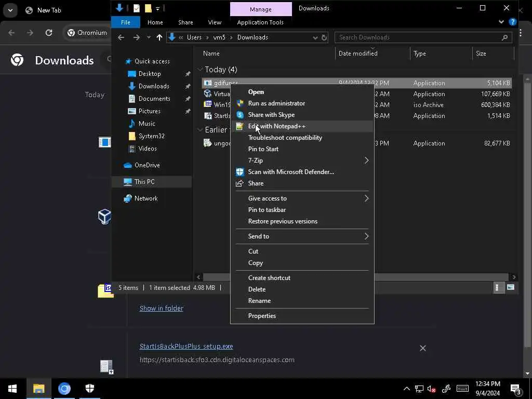Click the VirtualBox installer file icon
532x399 pixels.
click(x=208, y=94)
